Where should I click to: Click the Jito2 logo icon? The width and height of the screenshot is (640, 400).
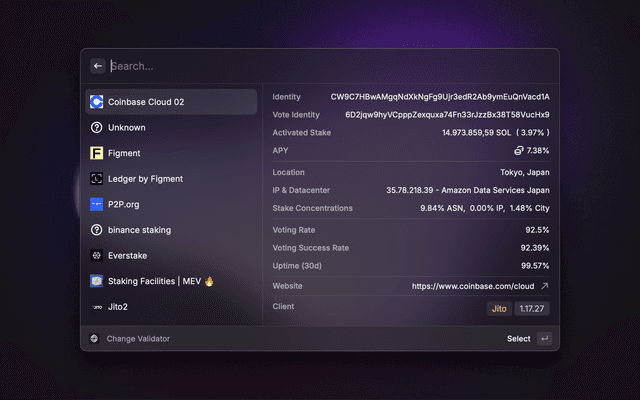pos(97,307)
